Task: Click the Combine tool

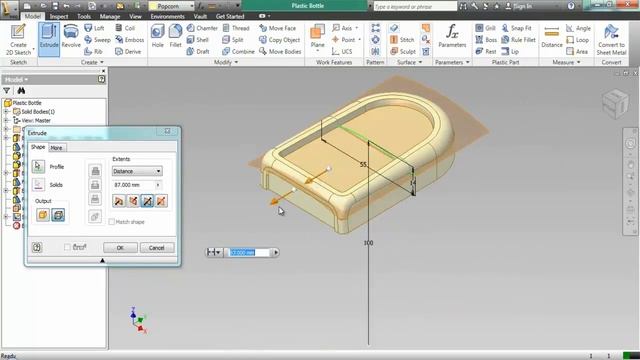Action: click(238, 51)
